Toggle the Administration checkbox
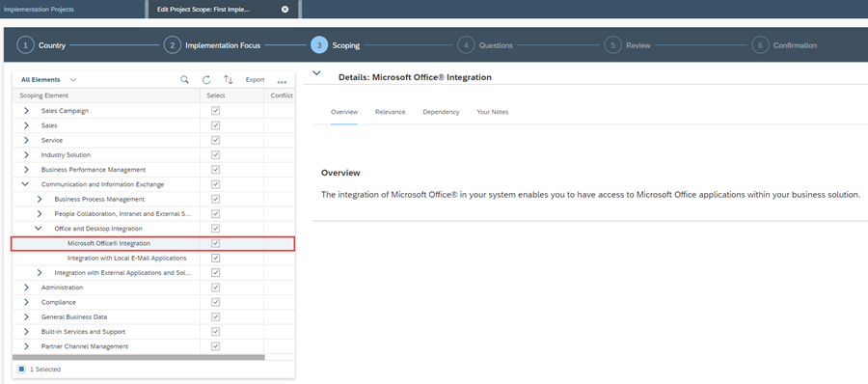Viewport: 868px width, 384px height. click(x=216, y=288)
